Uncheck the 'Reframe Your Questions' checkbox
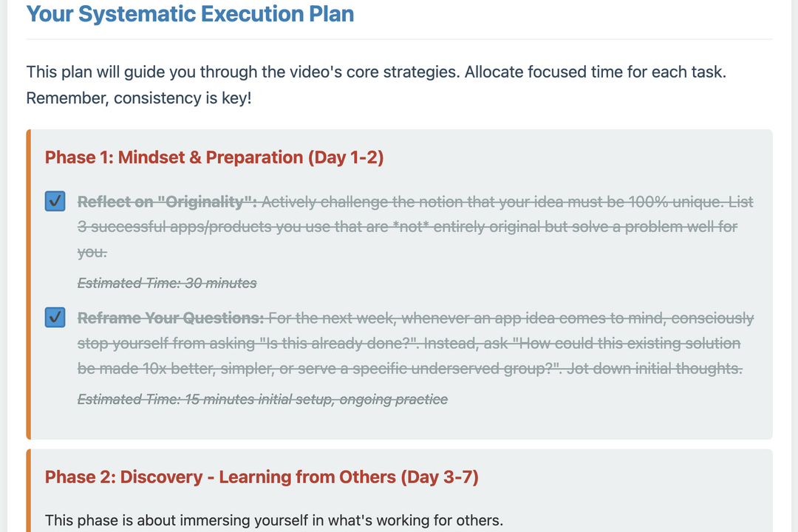This screenshot has height=532, width=798. (55, 318)
